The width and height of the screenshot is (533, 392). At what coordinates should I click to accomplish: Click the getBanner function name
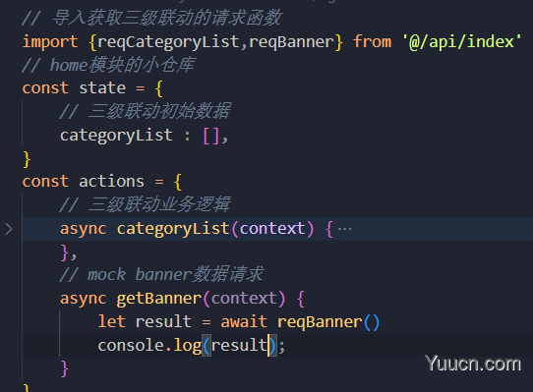pyautogui.click(x=159, y=299)
